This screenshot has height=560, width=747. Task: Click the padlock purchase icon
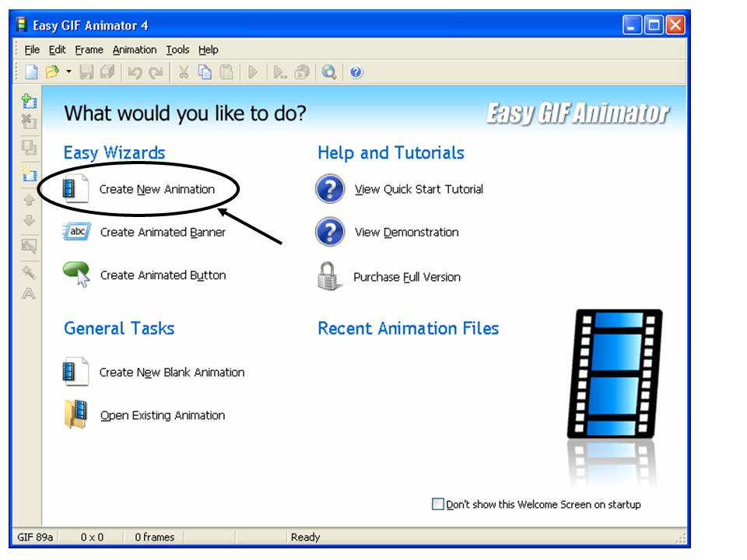pyautogui.click(x=328, y=275)
